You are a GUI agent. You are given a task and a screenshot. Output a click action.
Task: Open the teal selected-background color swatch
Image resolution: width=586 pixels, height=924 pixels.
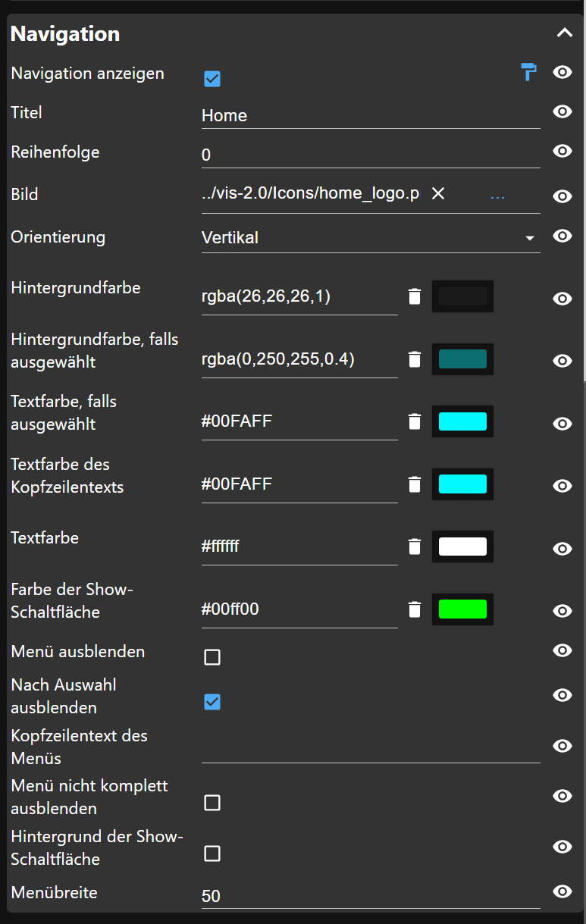coord(462,359)
